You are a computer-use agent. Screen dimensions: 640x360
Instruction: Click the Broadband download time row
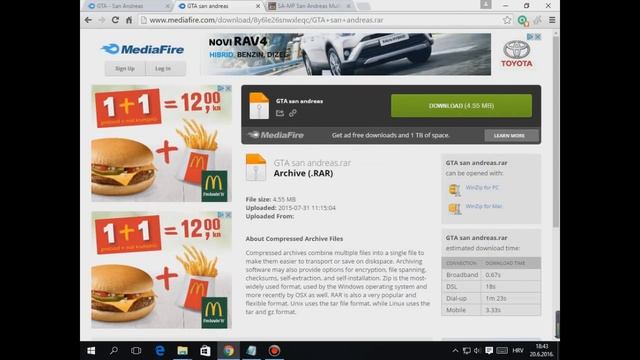coord(491,275)
